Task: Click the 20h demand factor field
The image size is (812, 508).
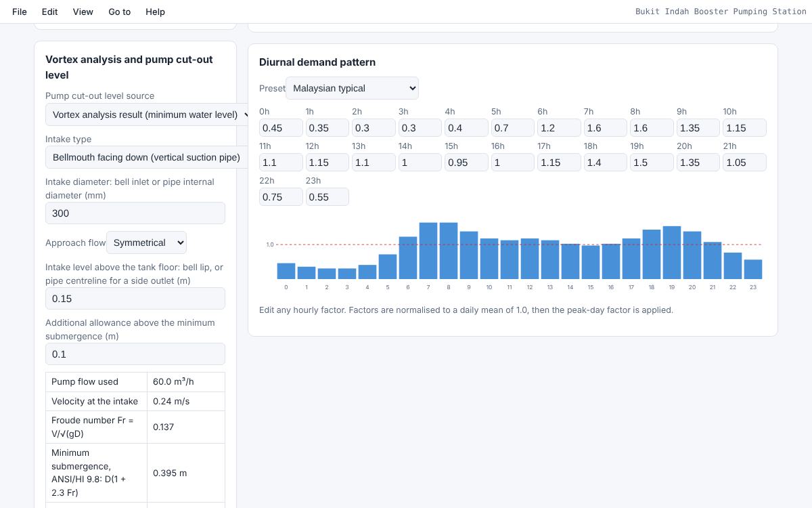Action: [698, 162]
